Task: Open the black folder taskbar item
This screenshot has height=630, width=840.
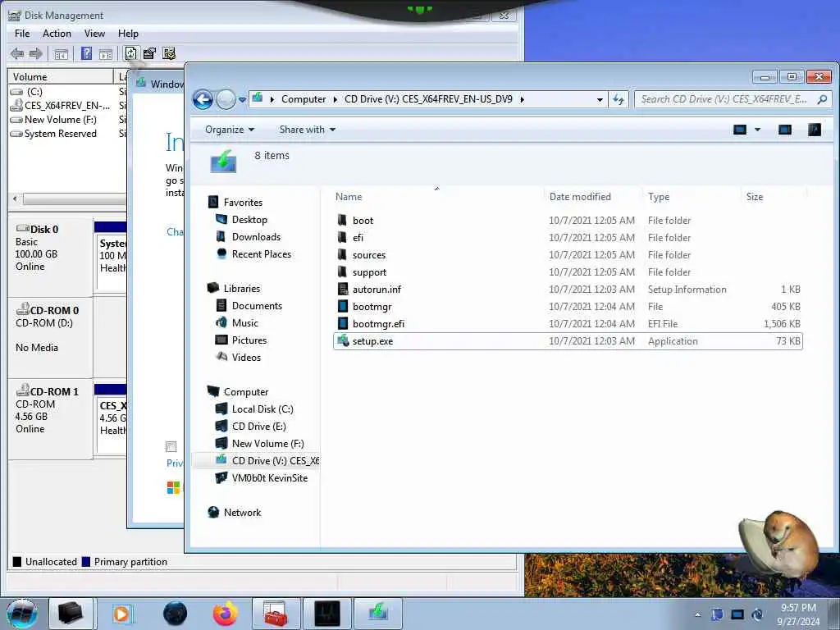Action: [71, 614]
